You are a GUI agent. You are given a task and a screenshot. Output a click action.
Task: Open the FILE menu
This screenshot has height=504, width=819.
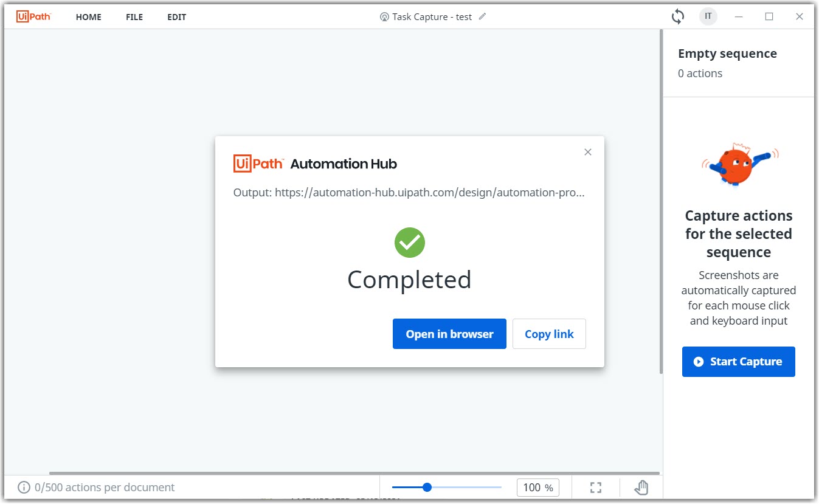pyautogui.click(x=134, y=17)
